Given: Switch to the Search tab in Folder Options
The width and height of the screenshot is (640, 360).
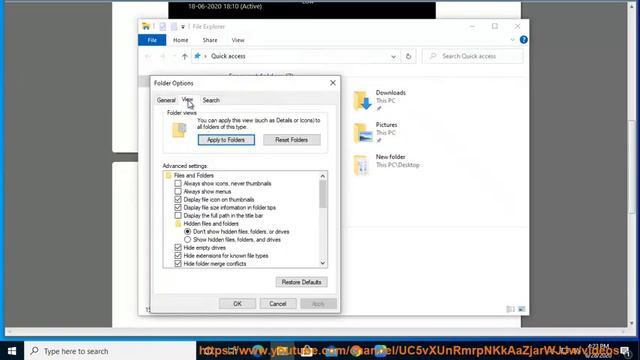Looking at the screenshot, I should 211,100.
